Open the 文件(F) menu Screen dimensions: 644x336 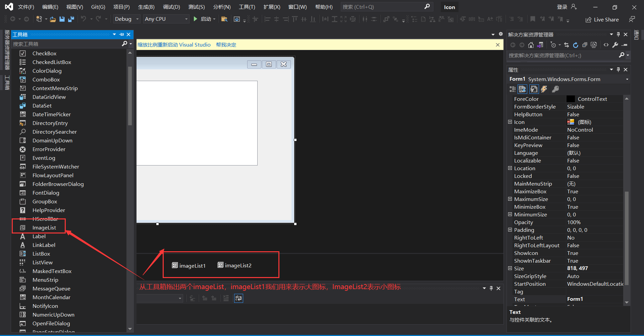(26, 7)
